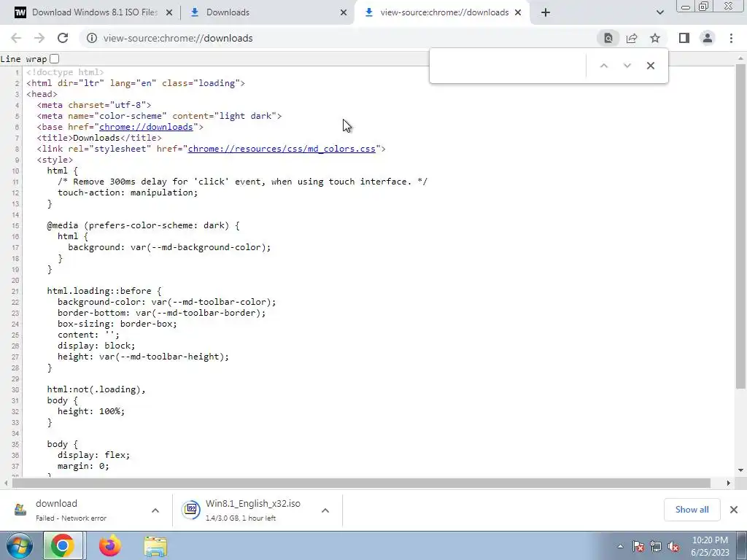
Task: Launch Firefox from the taskbar
Action: 110,545
